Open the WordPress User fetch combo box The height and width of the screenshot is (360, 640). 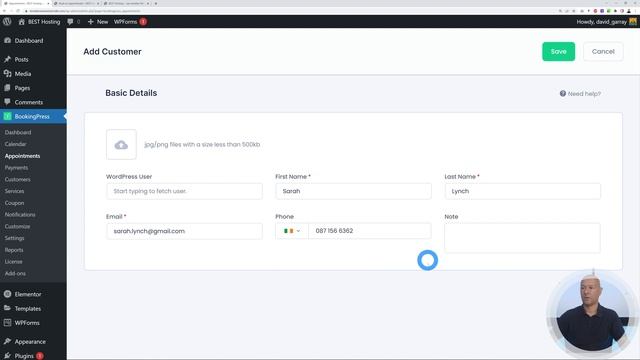click(184, 191)
